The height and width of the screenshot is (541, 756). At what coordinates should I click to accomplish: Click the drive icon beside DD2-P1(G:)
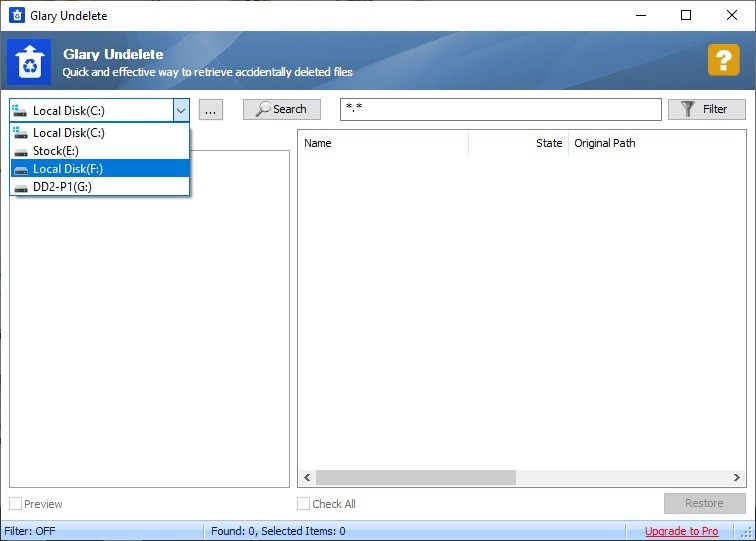[21, 187]
